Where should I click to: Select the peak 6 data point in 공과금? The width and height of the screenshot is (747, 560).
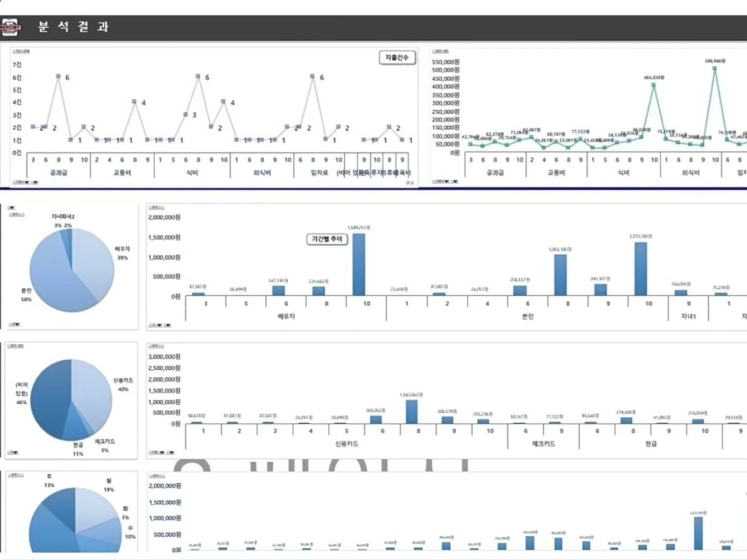point(58,76)
